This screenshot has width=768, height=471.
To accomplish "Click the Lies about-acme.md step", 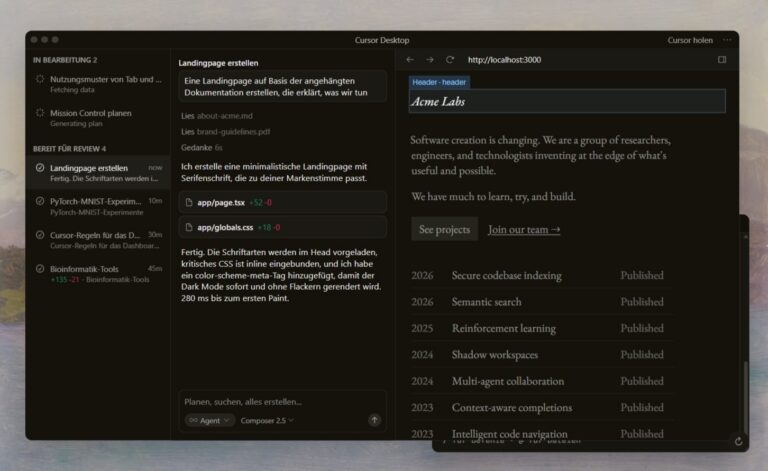I will pyautogui.click(x=217, y=116).
